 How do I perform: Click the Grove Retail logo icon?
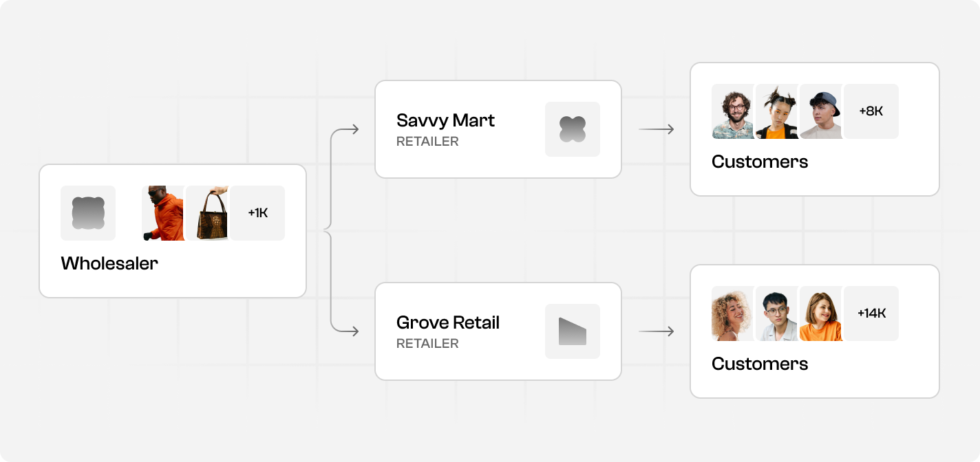pos(573,331)
